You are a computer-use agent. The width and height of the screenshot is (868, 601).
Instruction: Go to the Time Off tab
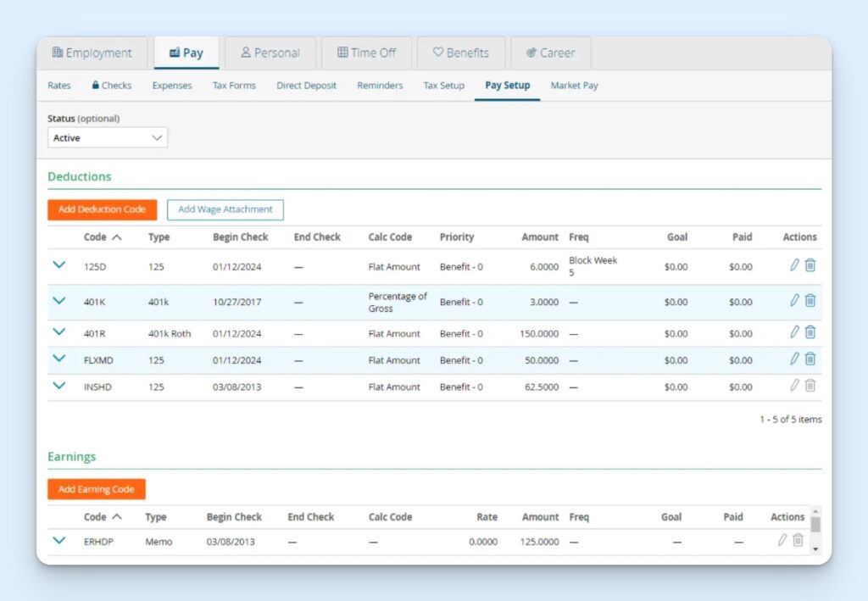click(366, 53)
